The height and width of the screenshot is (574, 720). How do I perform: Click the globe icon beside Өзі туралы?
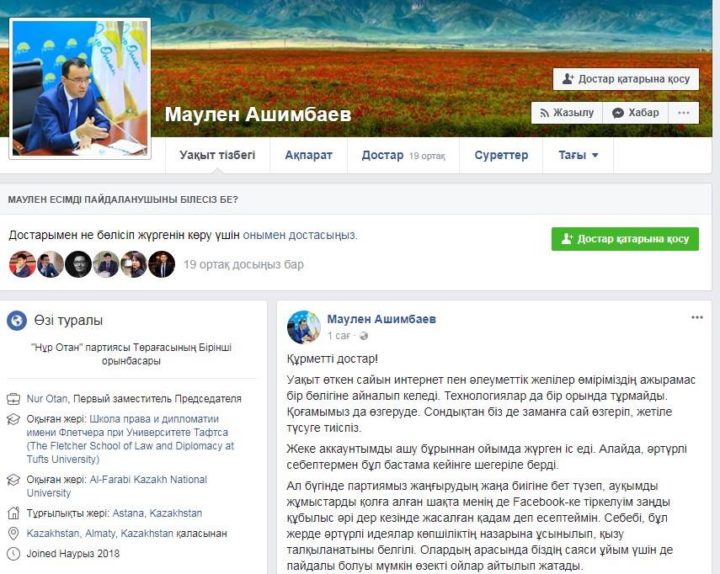click(x=17, y=320)
